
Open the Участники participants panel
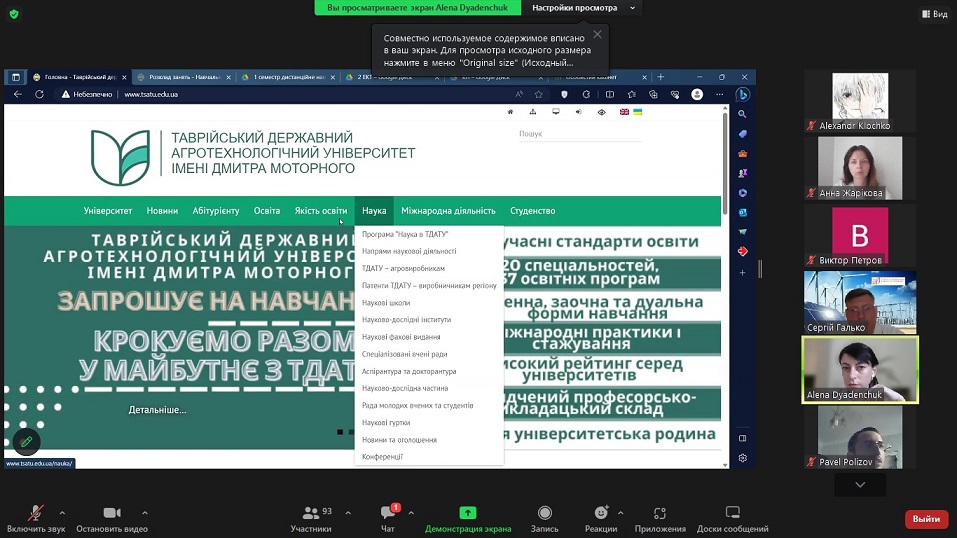coord(311,519)
